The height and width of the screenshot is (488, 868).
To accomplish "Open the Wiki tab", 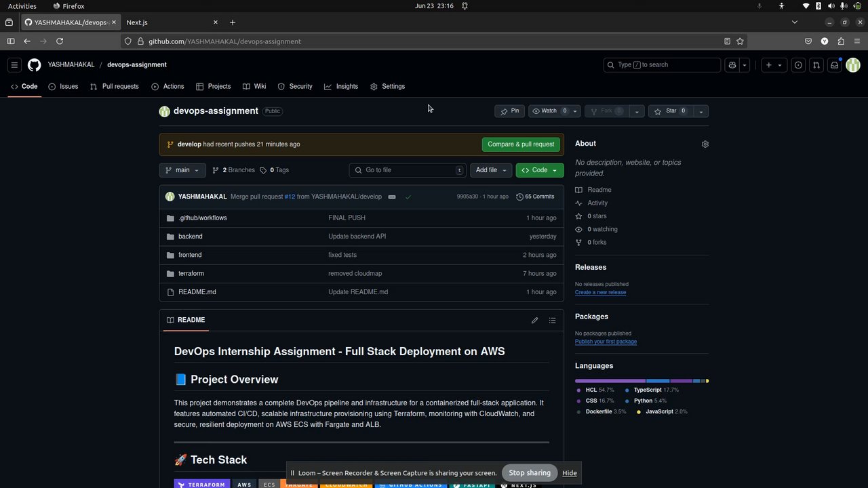I will coord(254,87).
